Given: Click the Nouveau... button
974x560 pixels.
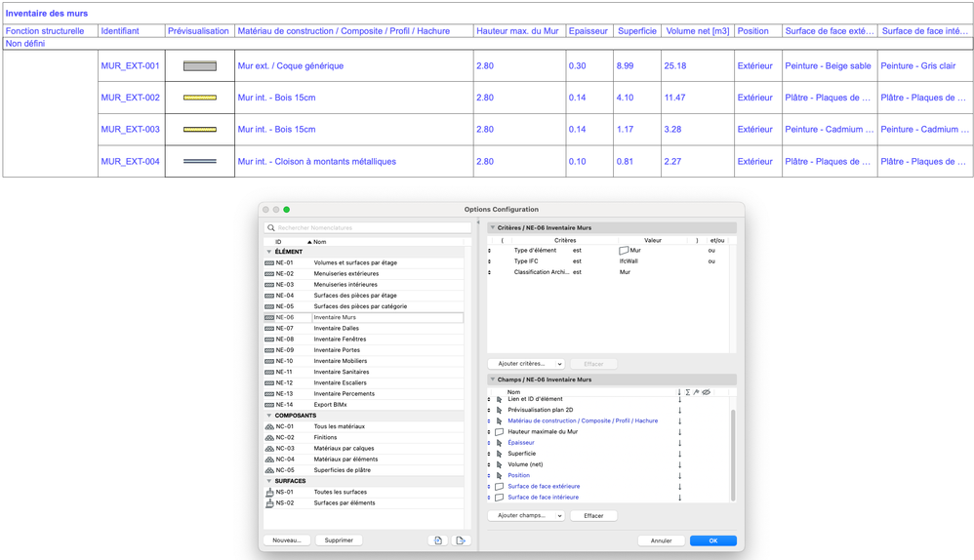Looking at the screenshot, I should pyautogui.click(x=287, y=540).
